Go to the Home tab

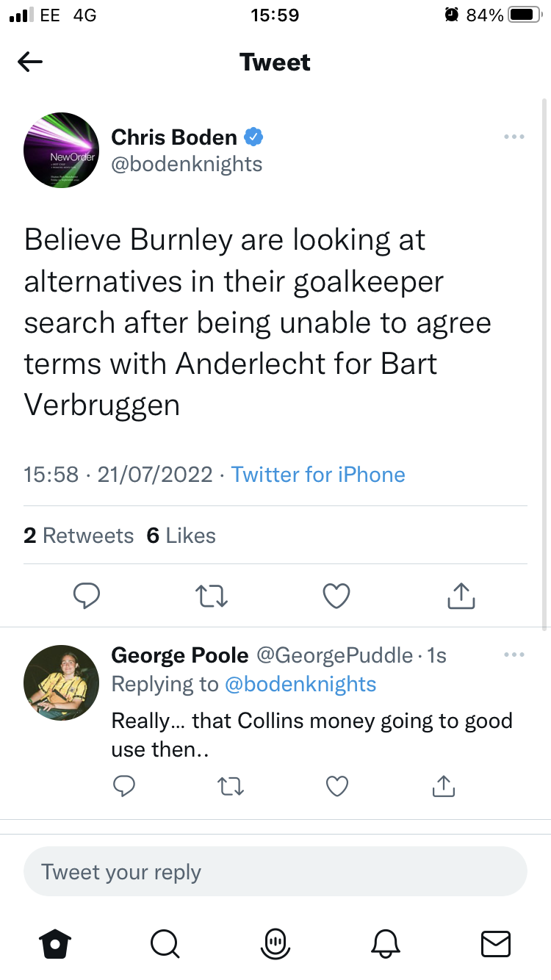[55, 943]
